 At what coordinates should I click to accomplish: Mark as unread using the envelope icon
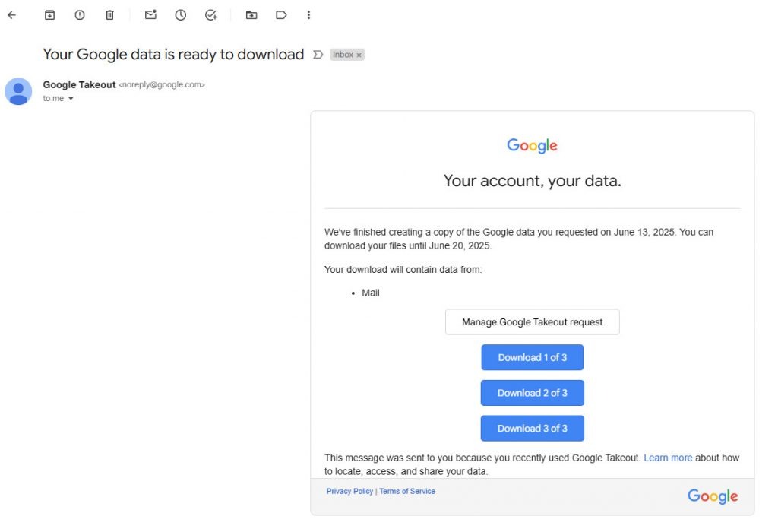click(150, 15)
